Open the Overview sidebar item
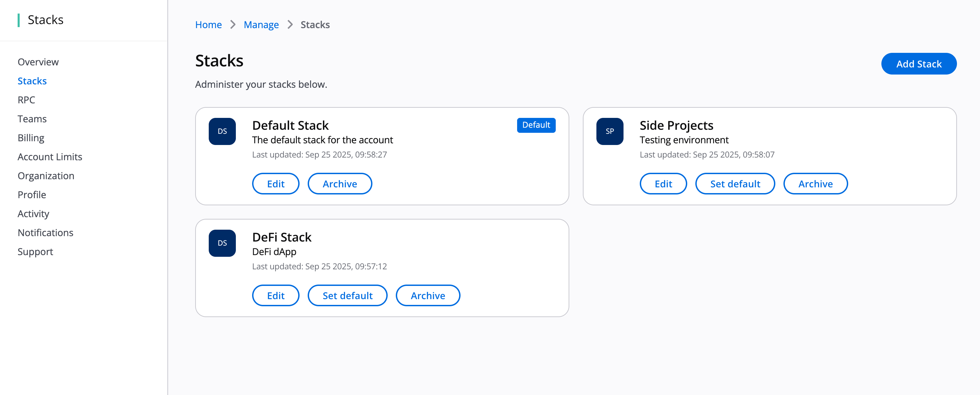Screen dimensions: 980x395 pos(38,62)
